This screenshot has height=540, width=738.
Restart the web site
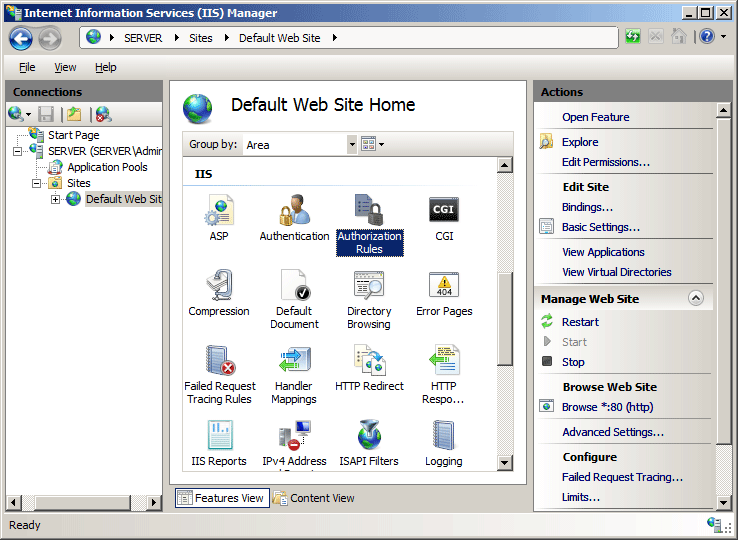click(x=580, y=322)
